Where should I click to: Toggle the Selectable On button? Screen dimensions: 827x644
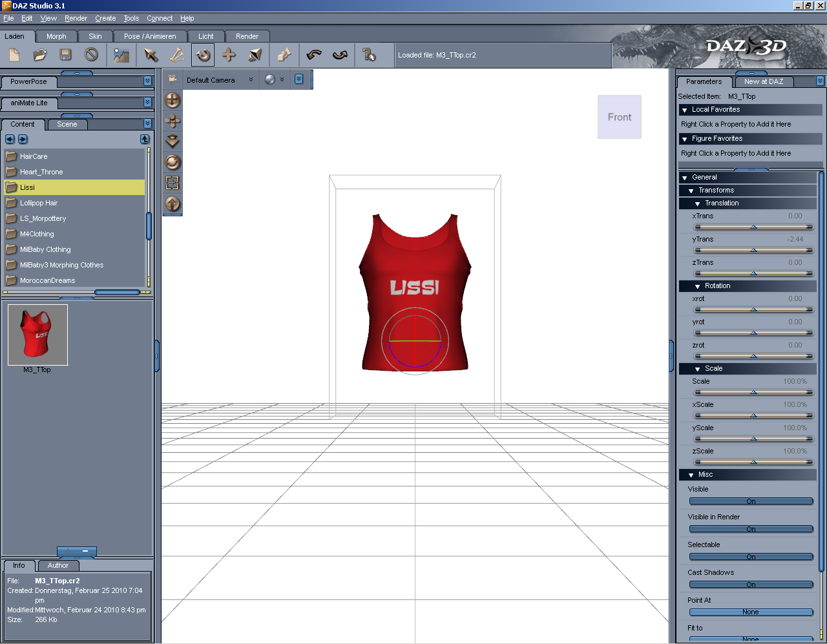click(x=751, y=557)
